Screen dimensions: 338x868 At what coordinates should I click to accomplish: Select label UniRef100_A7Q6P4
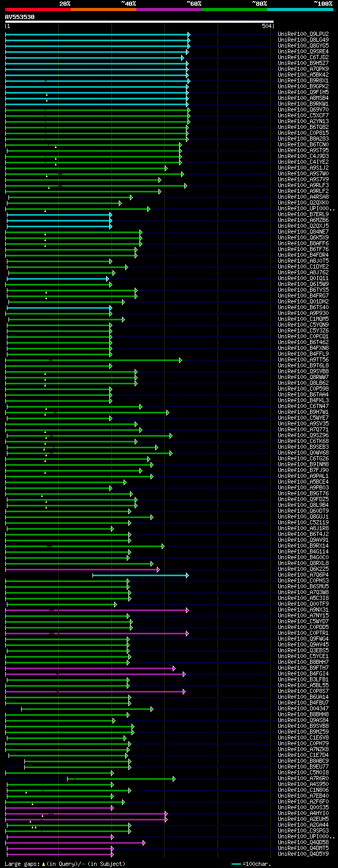point(303,575)
